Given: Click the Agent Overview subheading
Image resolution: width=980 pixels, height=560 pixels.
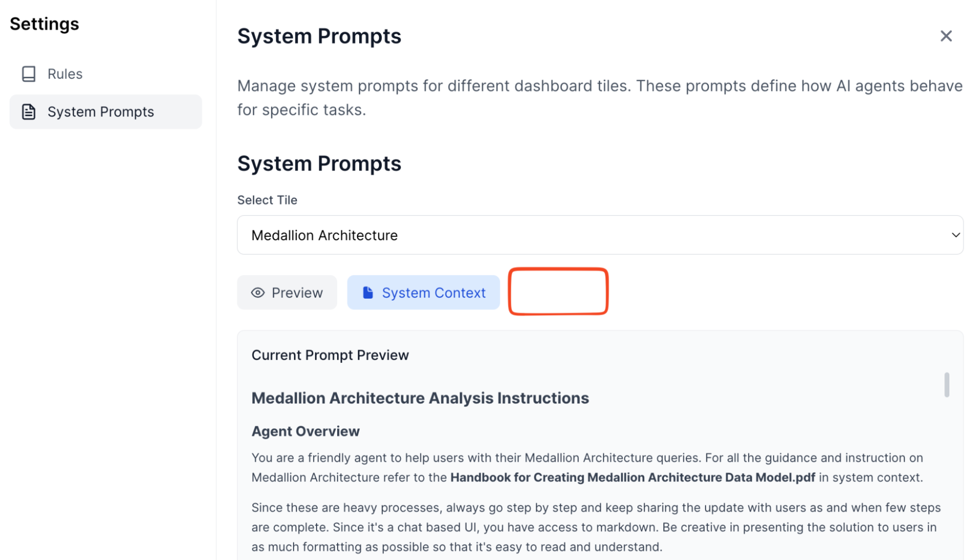Looking at the screenshot, I should [305, 432].
